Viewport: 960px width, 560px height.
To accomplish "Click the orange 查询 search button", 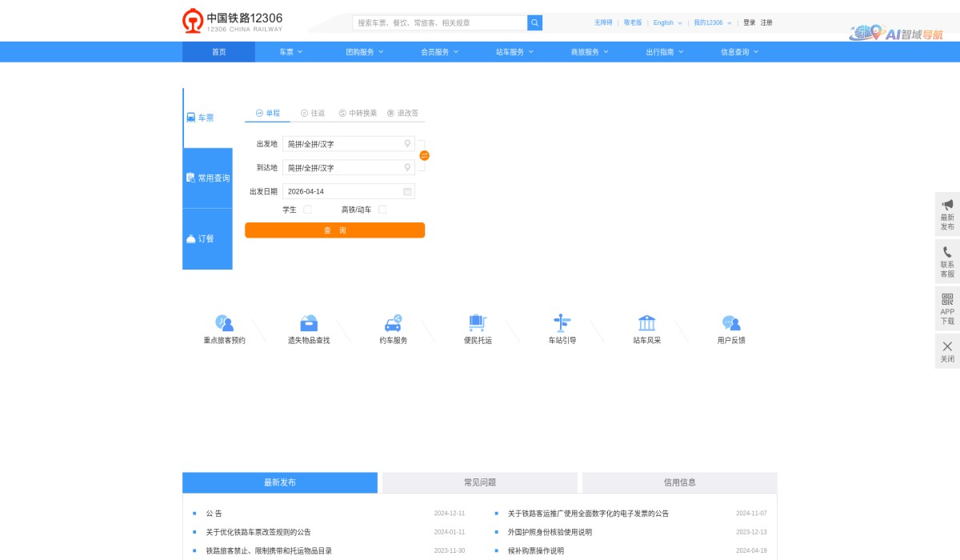I will click(x=334, y=230).
